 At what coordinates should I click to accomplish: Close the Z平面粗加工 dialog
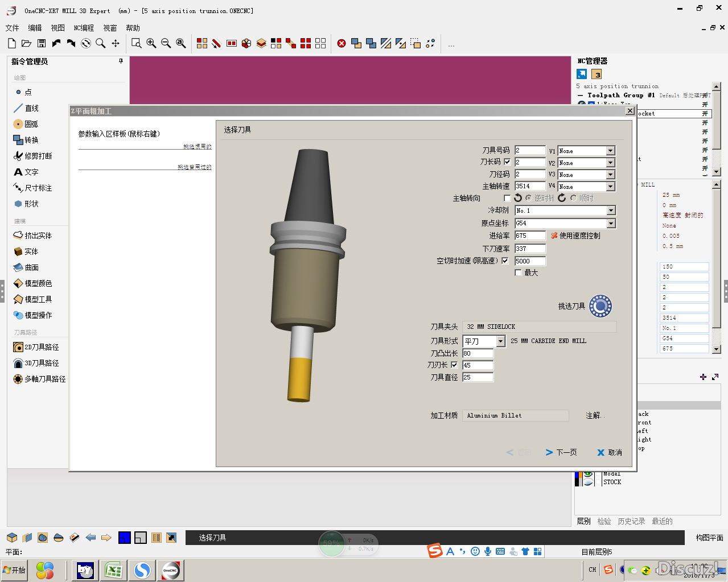point(630,111)
